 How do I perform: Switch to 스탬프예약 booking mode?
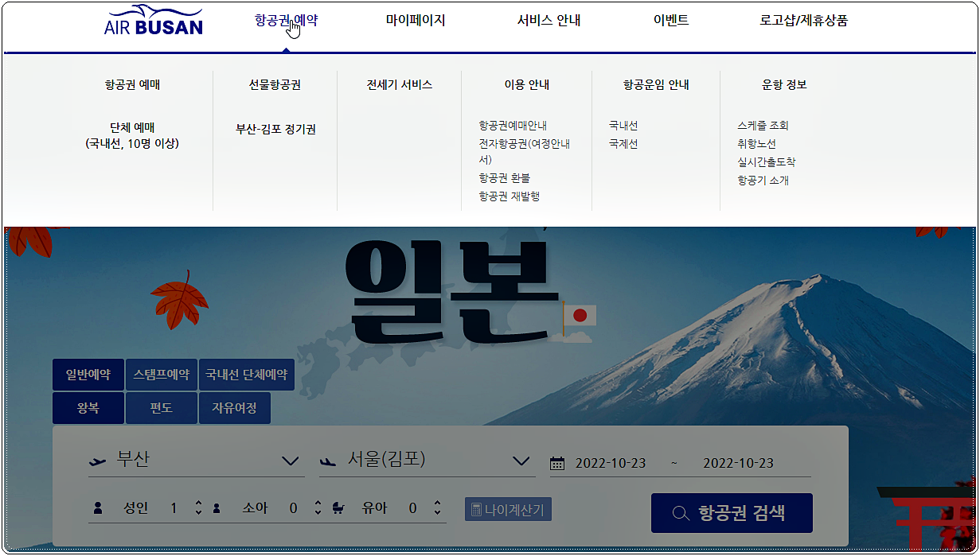click(x=163, y=374)
